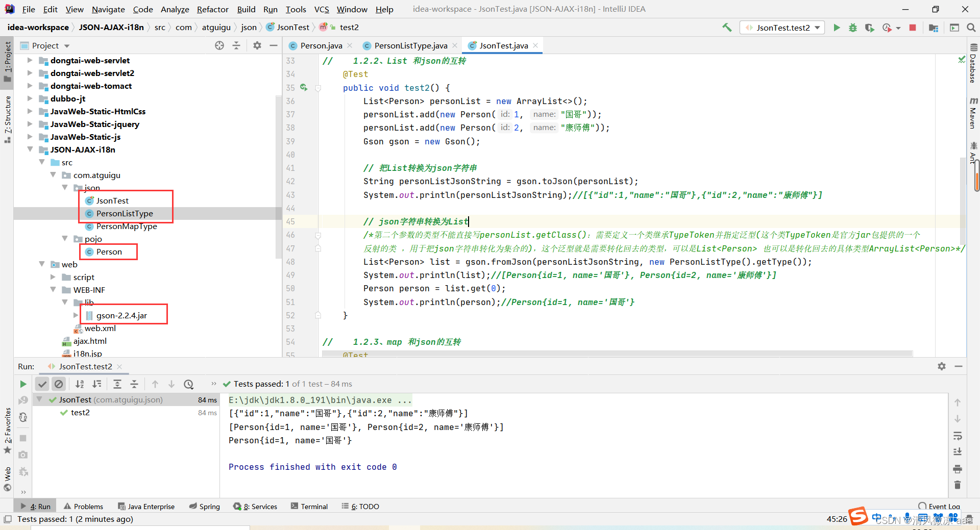This screenshot has width=980, height=530.
Task: Toggle Show Ignored tests button
Action: pyautogui.click(x=59, y=384)
